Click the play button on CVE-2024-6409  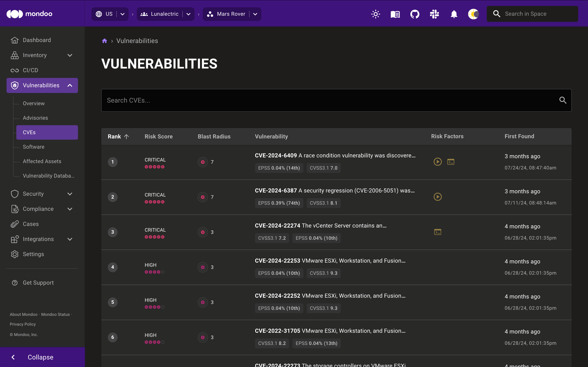[438, 161]
